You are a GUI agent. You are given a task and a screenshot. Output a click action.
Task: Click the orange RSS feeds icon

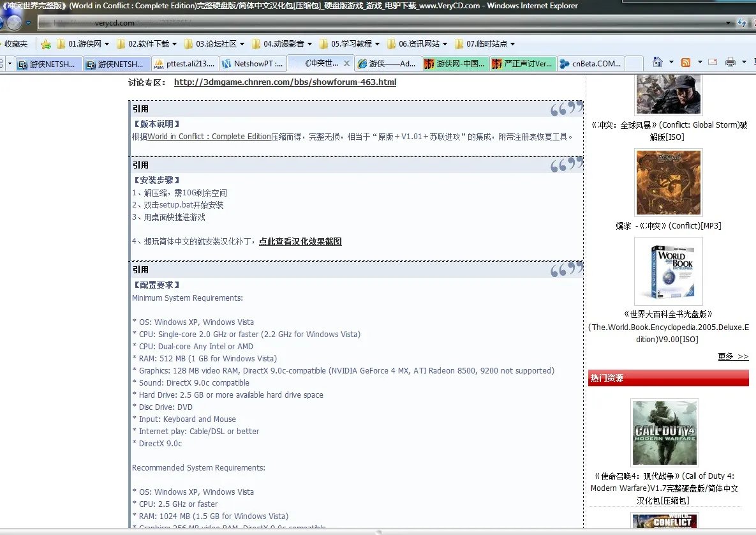[x=686, y=63]
